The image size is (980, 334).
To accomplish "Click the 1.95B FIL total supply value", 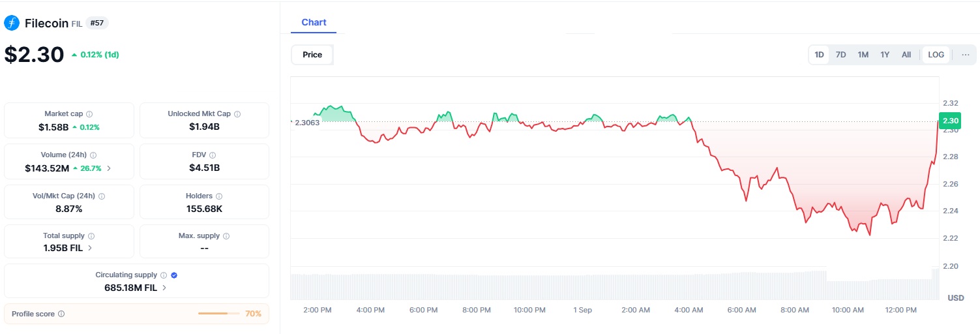I will (63, 248).
